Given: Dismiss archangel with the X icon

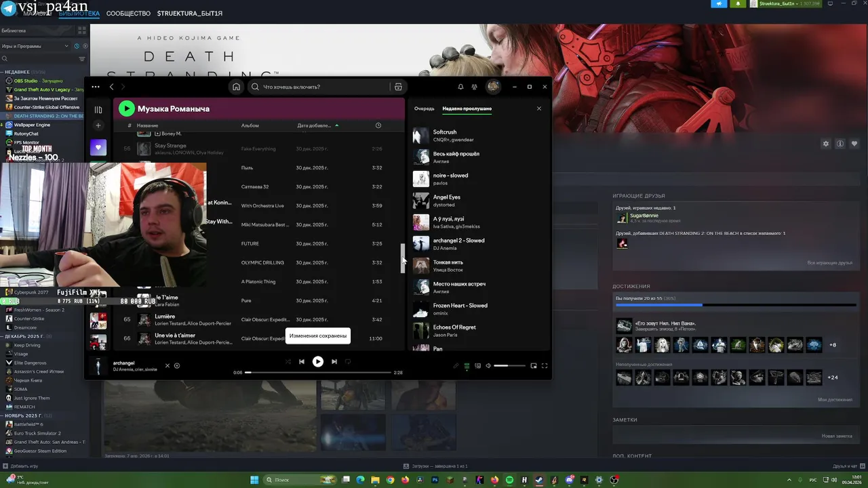Looking at the screenshot, I should 167,366.
